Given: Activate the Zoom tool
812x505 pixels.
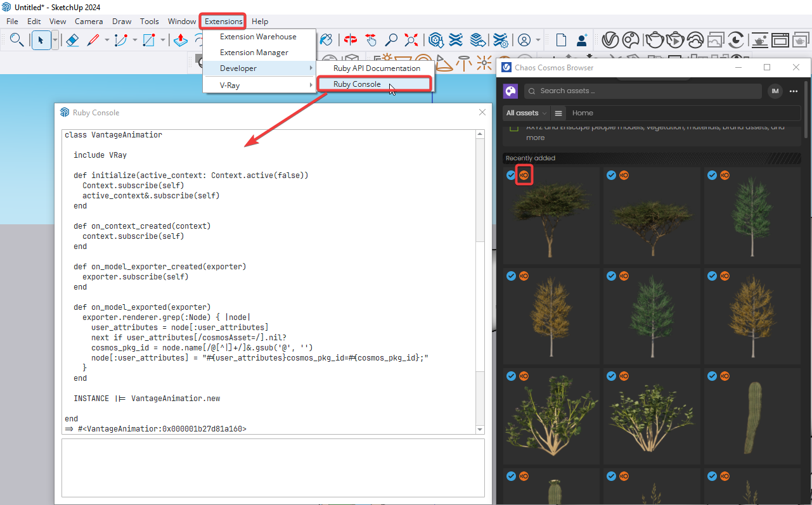Looking at the screenshot, I should pos(391,40).
